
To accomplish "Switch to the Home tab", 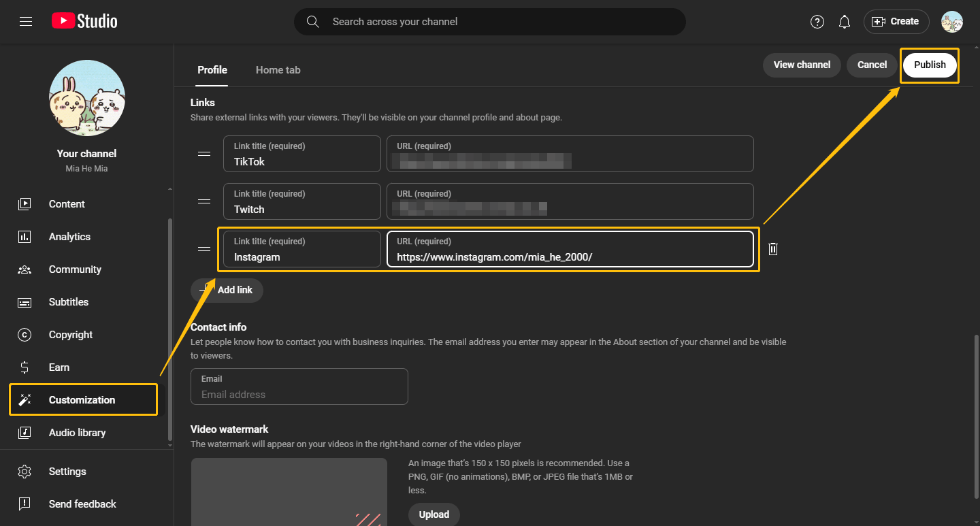I will tap(278, 69).
